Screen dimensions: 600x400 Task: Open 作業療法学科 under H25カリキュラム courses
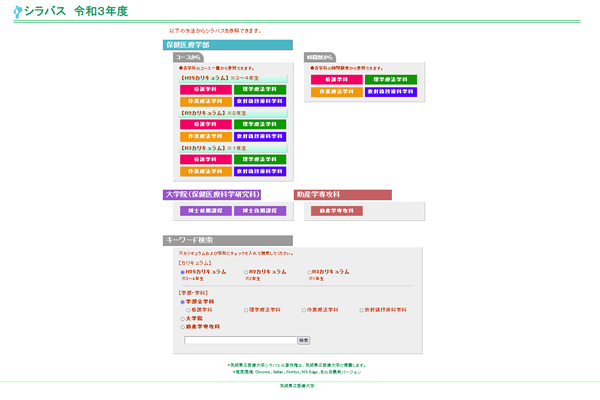pyautogui.click(x=206, y=101)
